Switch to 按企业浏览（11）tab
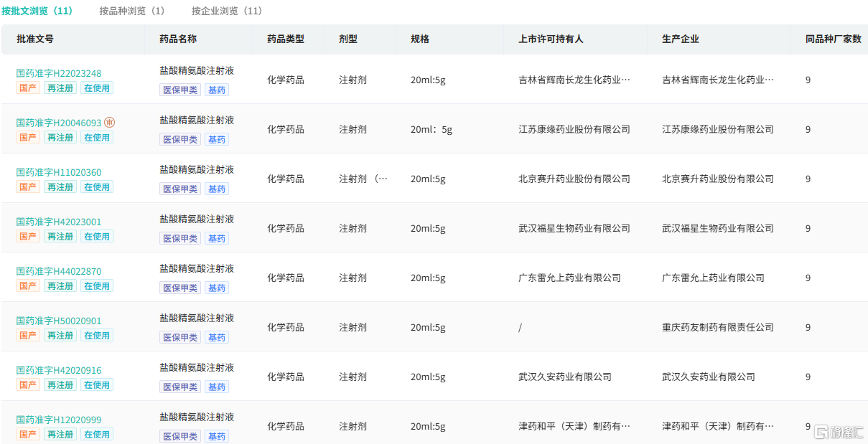The width and height of the screenshot is (868, 444). coord(227,11)
